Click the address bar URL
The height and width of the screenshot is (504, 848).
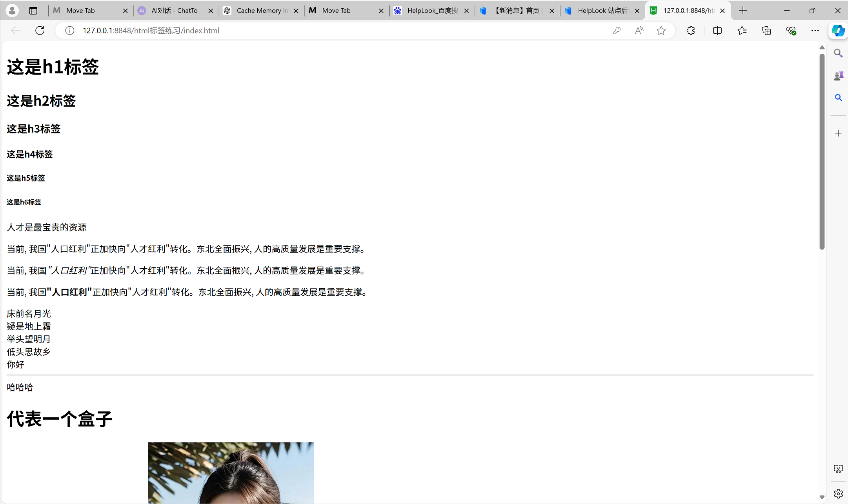[x=151, y=31]
